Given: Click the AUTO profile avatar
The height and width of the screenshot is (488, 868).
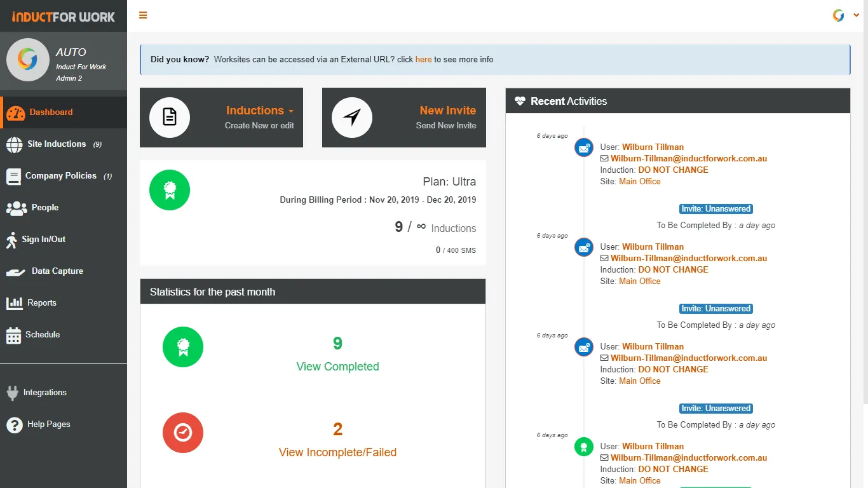Looking at the screenshot, I should [x=27, y=60].
